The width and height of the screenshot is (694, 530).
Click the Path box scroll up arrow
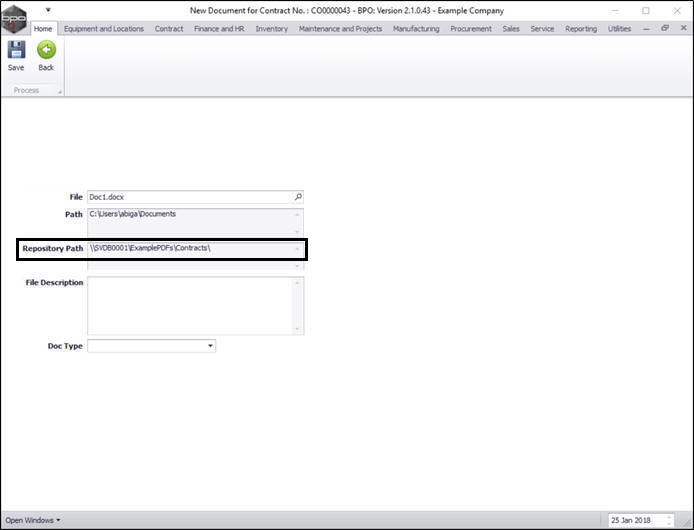point(297,214)
